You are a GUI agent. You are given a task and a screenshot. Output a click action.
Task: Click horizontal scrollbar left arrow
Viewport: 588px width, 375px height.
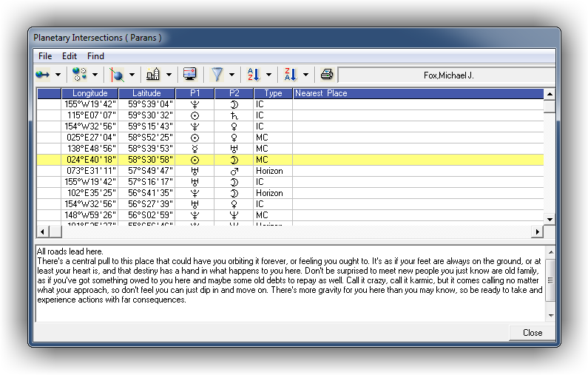click(x=42, y=232)
